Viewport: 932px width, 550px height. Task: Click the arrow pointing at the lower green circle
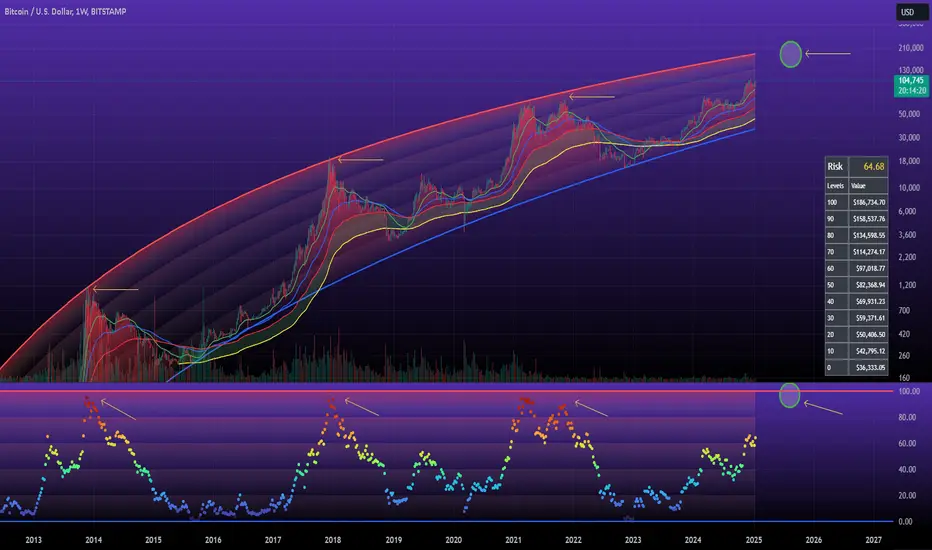coord(823,407)
